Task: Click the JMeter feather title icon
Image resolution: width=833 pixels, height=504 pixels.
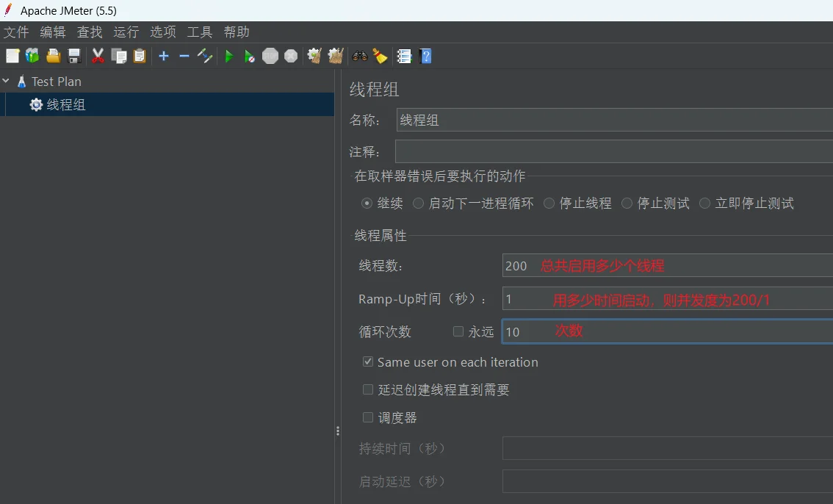Action: click(8, 10)
